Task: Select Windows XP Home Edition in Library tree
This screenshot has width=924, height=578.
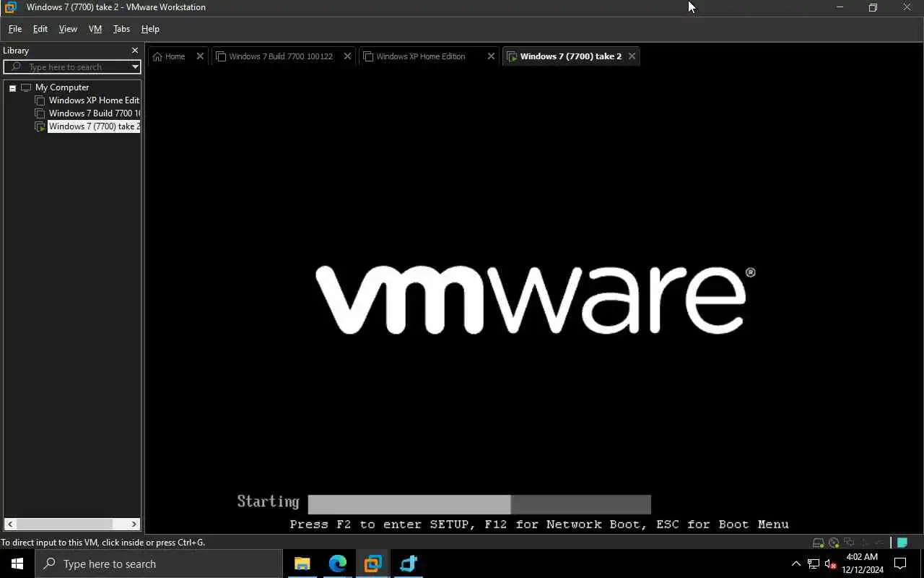Action: tap(94, 100)
